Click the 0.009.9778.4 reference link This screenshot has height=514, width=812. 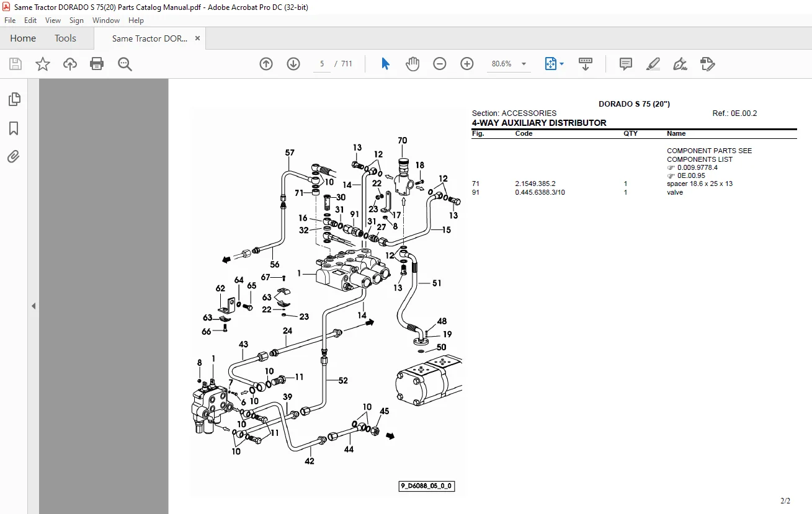[x=697, y=167]
